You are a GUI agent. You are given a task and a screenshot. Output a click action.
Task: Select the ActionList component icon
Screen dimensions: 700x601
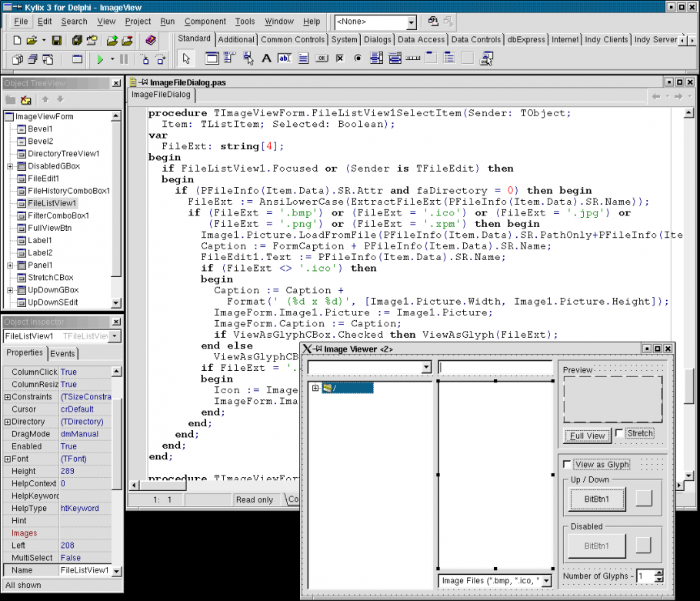pos(486,58)
